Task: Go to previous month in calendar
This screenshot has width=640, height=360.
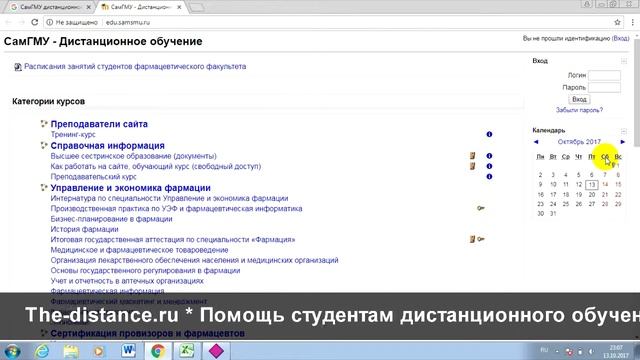Action: point(536,142)
